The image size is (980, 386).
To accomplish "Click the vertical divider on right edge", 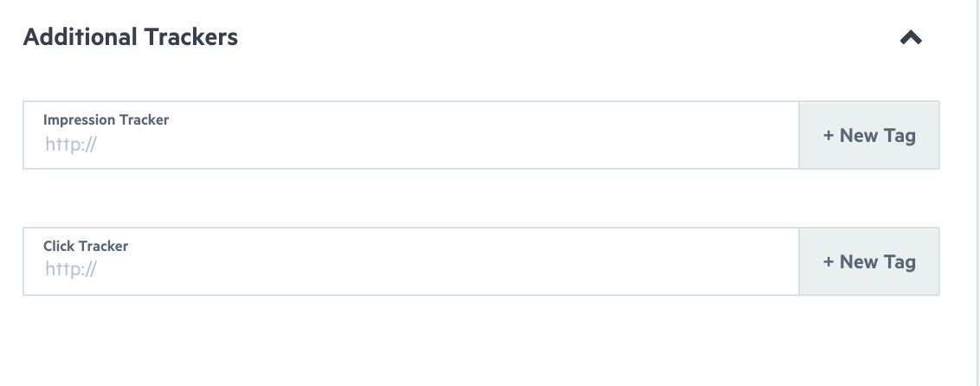I will [x=977, y=193].
